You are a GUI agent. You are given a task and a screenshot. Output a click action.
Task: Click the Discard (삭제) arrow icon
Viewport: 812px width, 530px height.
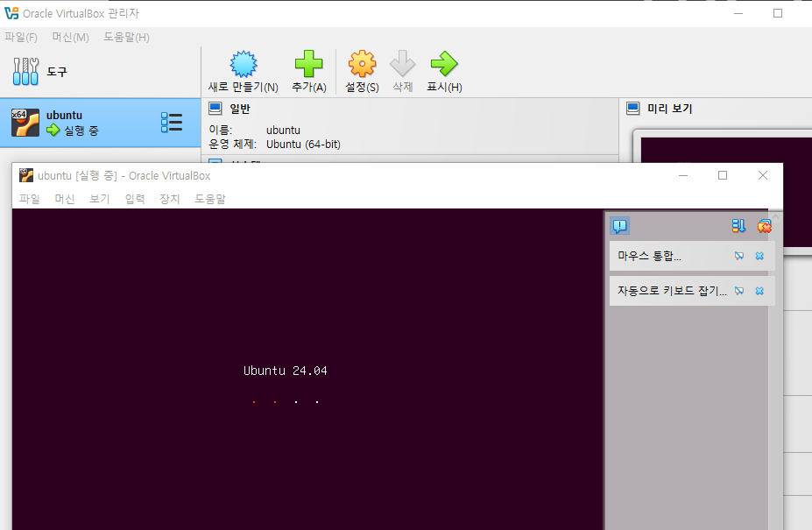[402, 64]
